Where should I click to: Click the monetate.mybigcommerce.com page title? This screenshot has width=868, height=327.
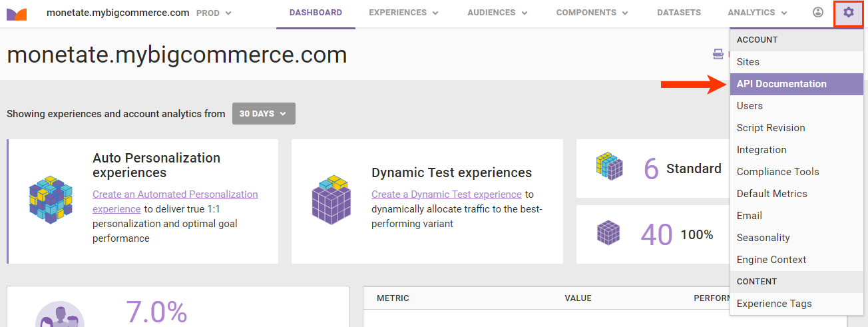tap(177, 55)
